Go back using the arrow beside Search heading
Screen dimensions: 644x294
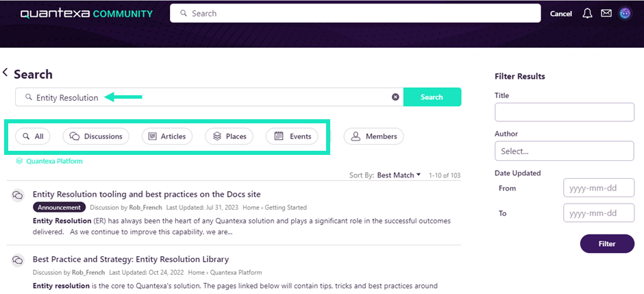click(5, 73)
